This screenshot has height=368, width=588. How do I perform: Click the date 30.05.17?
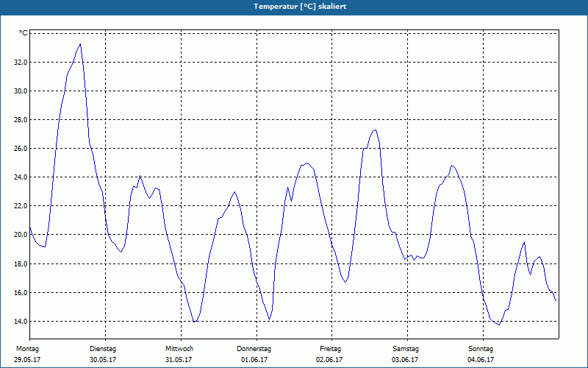(103, 360)
